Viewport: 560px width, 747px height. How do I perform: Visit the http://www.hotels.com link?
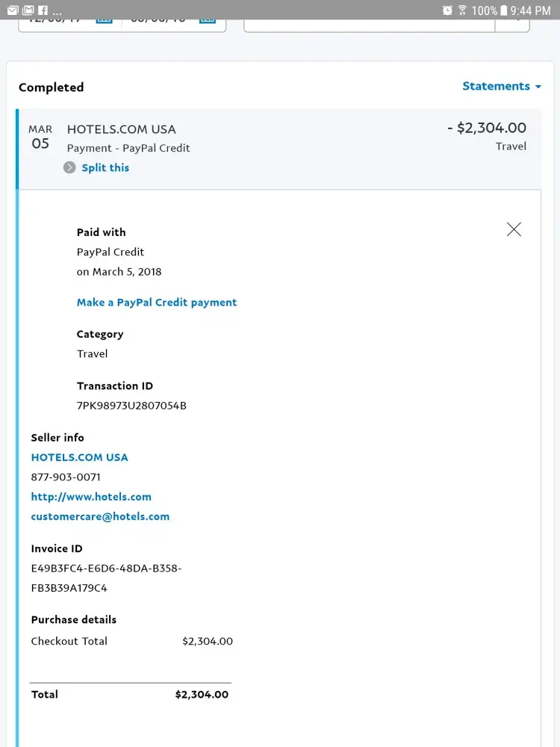coord(91,497)
